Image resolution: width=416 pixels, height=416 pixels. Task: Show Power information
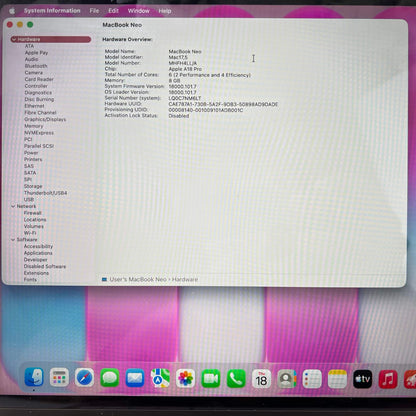coord(31,153)
